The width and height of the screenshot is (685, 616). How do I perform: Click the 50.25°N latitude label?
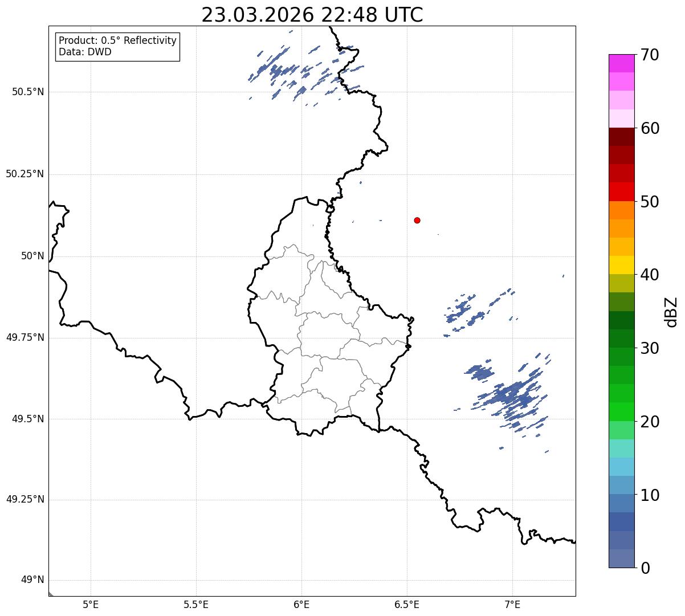point(25,174)
